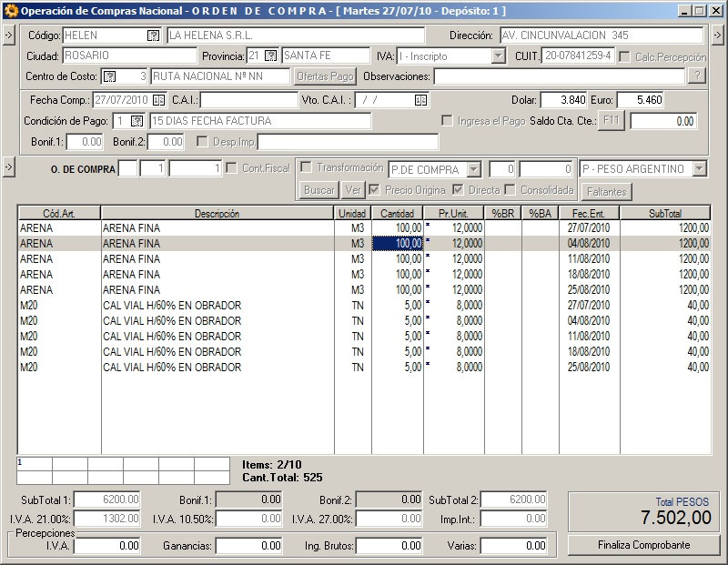This screenshot has height=565, width=728.
Task: Open the P - PESO ARGENTINO currency dropdown
Action: click(698, 169)
